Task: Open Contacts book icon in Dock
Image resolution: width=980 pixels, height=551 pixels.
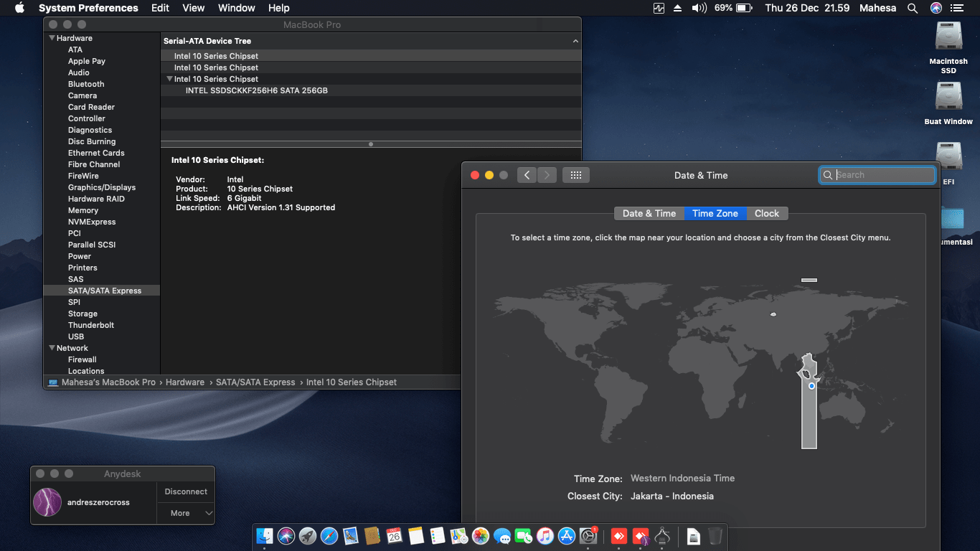Action: pyautogui.click(x=372, y=536)
